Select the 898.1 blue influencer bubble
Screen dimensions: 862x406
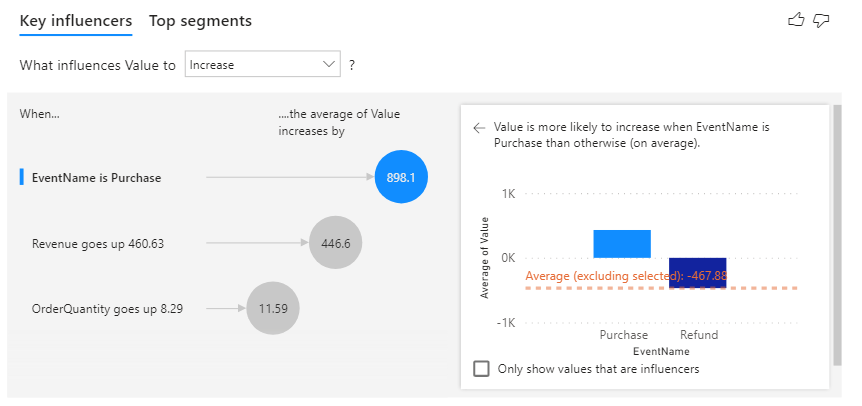[407, 177]
